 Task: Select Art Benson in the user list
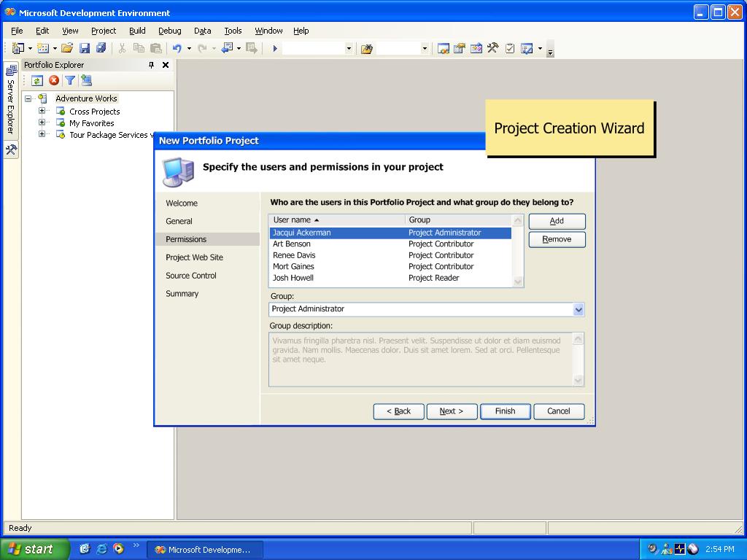coord(390,244)
